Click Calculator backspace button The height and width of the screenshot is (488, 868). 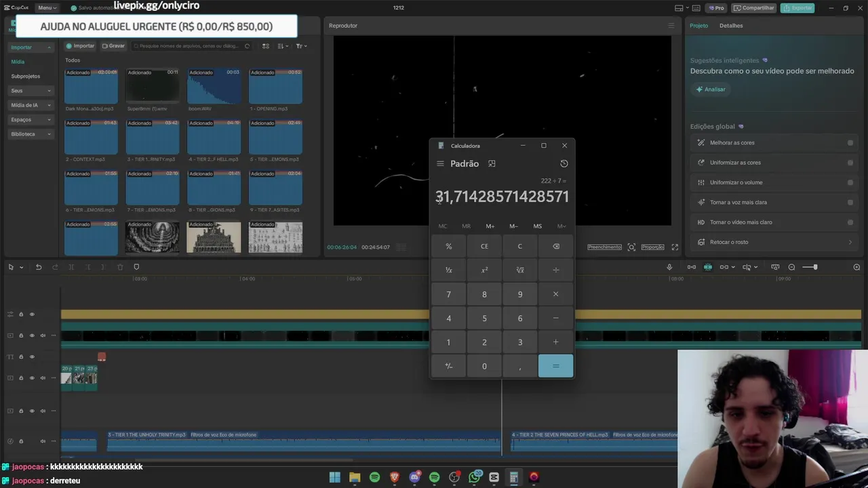pyautogui.click(x=555, y=246)
